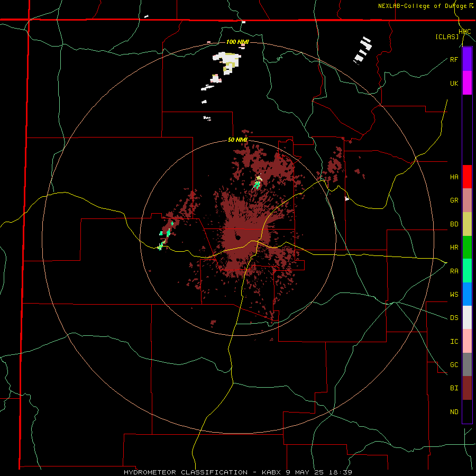476x476 pixels.
Task: Select the BI dark red legend swatch
Action: (467, 388)
